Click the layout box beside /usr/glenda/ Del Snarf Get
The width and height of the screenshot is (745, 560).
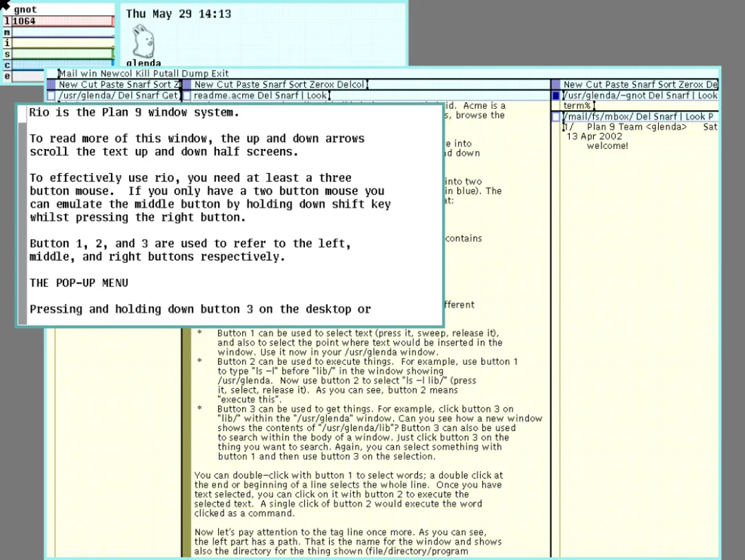point(51,95)
